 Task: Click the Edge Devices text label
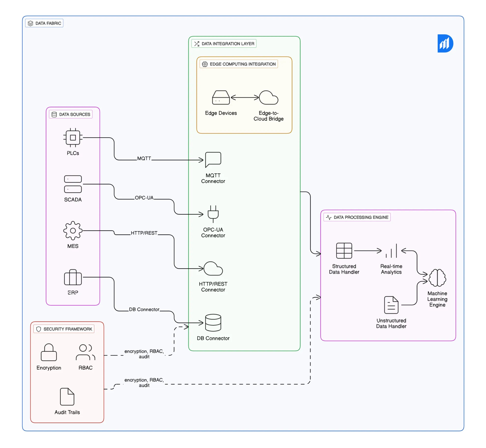pos(221,113)
